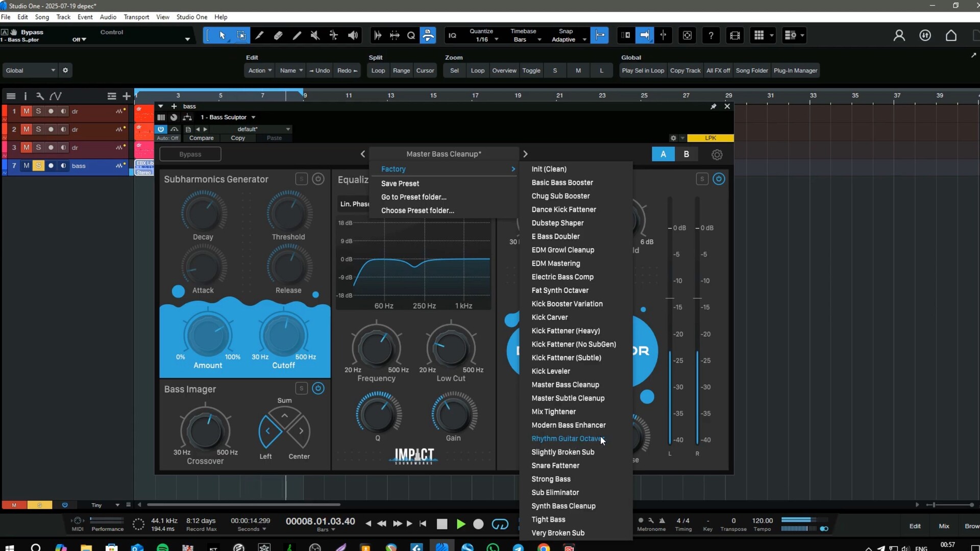Viewport: 980px width, 551px height.
Task: Open the video player icon
Action: tap(735, 35)
